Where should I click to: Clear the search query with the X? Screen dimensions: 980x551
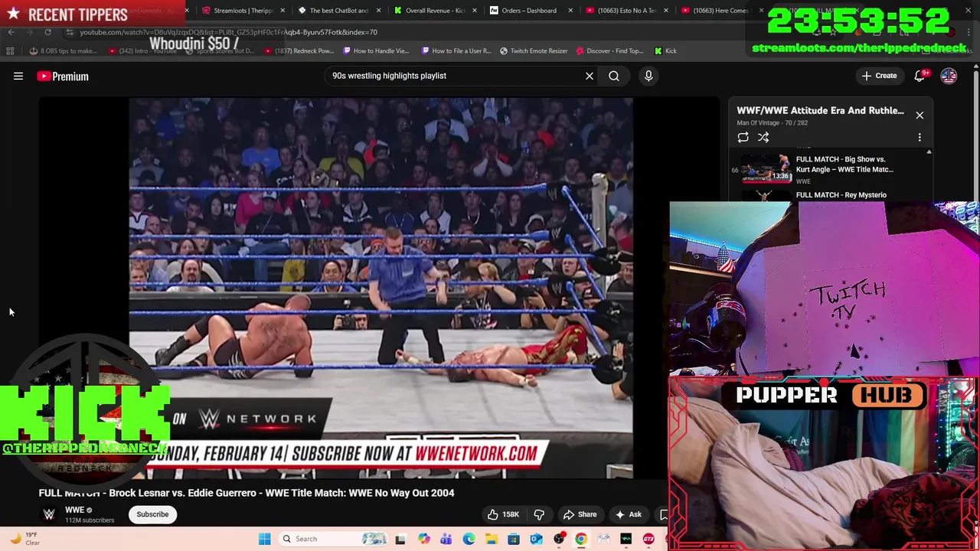pyautogui.click(x=590, y=76)
